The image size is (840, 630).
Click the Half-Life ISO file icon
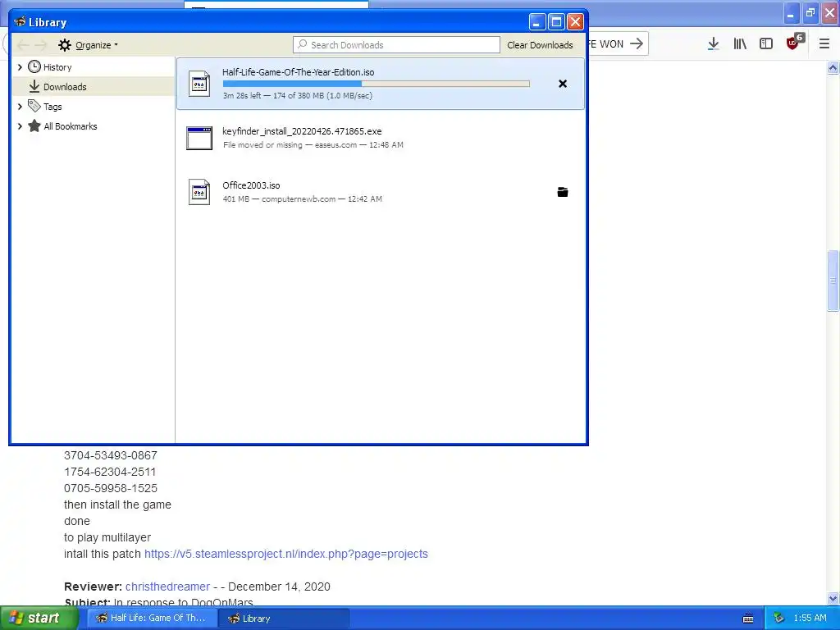pyautogui.click(x=199, y=84)
